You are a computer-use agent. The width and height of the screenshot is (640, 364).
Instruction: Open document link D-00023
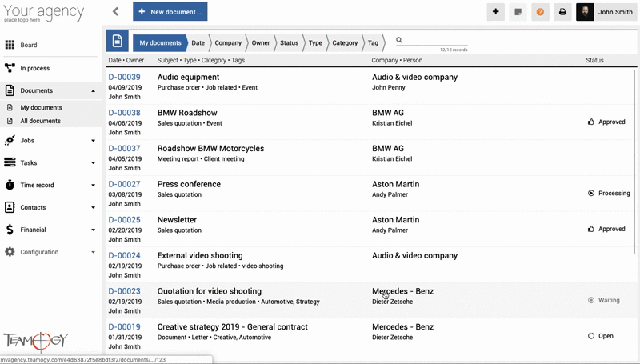(x=125, y=291)
